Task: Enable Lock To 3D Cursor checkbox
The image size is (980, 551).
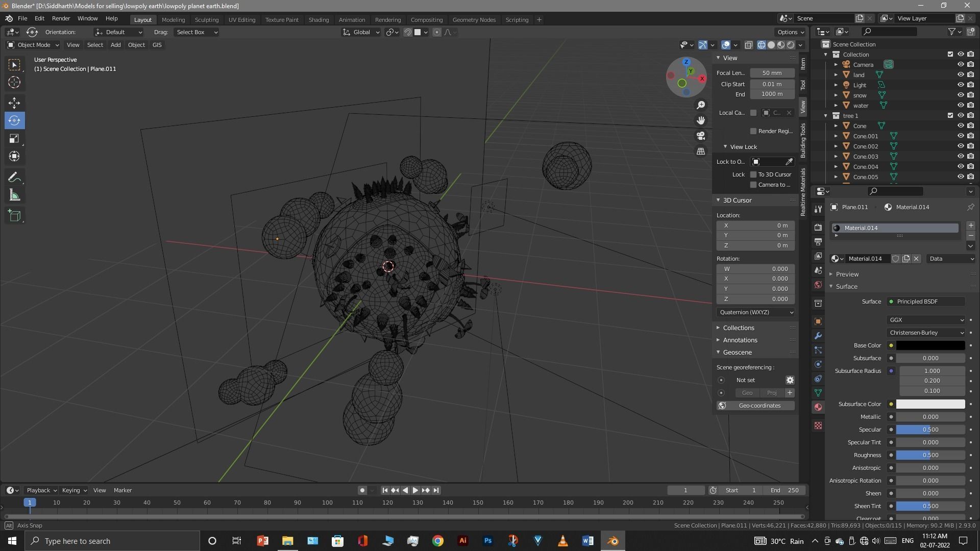Action: click(753, 174)
